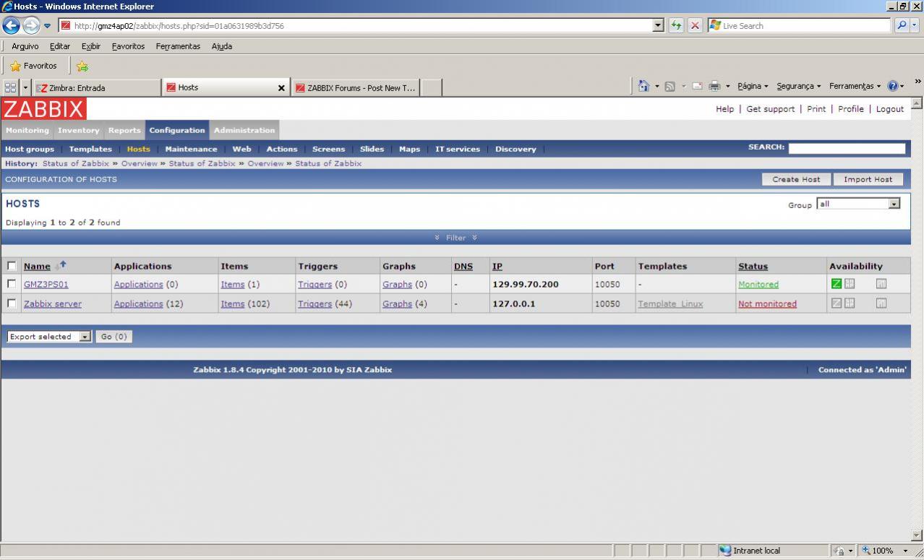Open the new blank browser tab

point(431,88)
